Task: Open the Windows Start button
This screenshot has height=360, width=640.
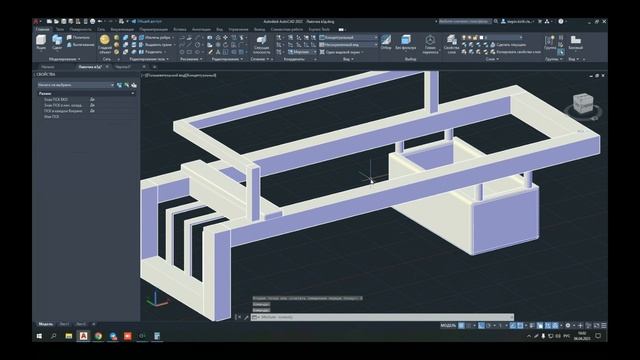Action: click(x=39, y=336)
